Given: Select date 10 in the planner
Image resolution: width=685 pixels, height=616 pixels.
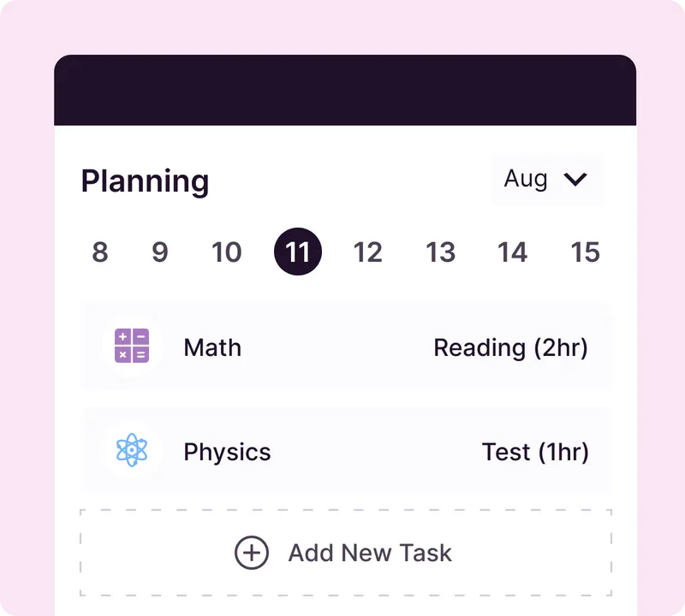Looking at the screenshot, I should [x=225, y=252].
